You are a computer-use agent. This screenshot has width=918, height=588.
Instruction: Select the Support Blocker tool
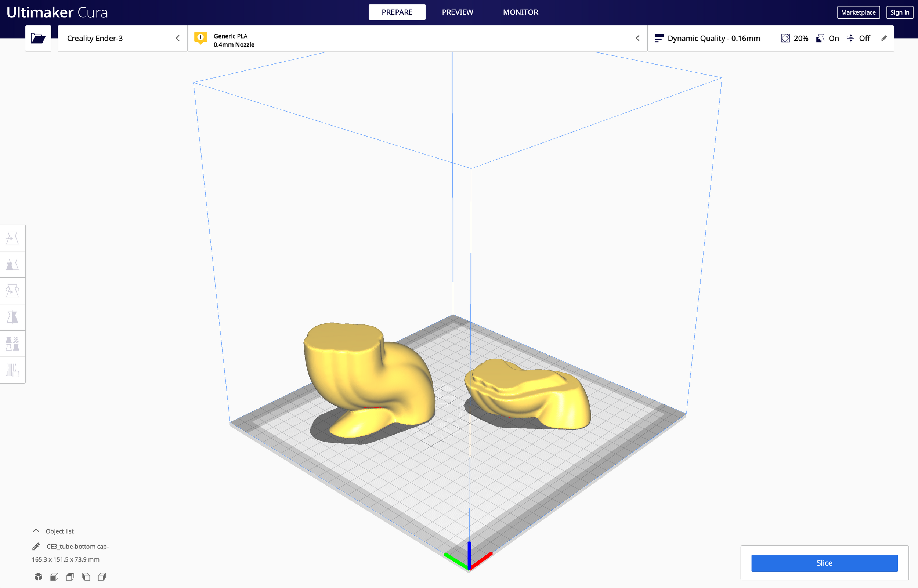(12, 370)
